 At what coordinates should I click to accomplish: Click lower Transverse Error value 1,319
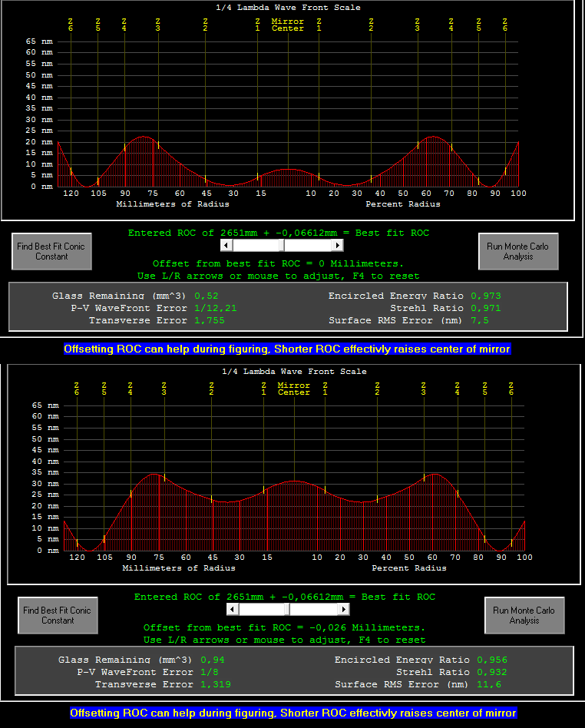pyautogui.click(x=216, y=684)
